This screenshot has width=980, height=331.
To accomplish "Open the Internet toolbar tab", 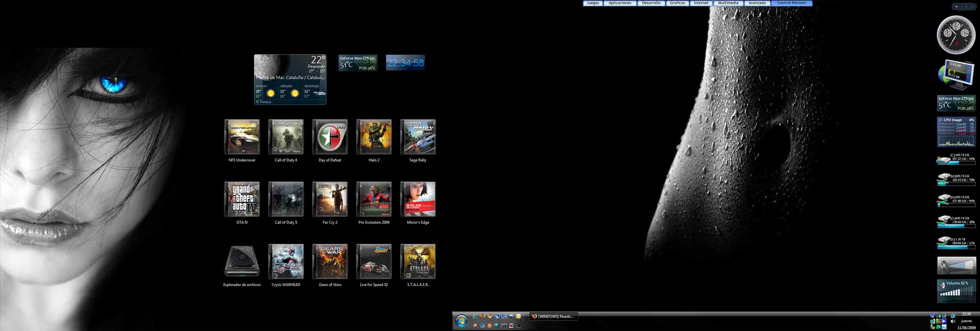I will tap(701, 3).
